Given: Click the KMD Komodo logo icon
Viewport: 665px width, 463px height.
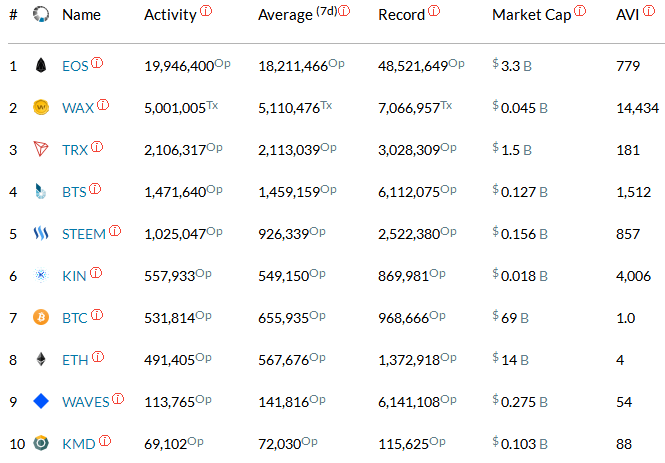Looking at the screenshot, I should pyautogui.click(x=41, y=443).
